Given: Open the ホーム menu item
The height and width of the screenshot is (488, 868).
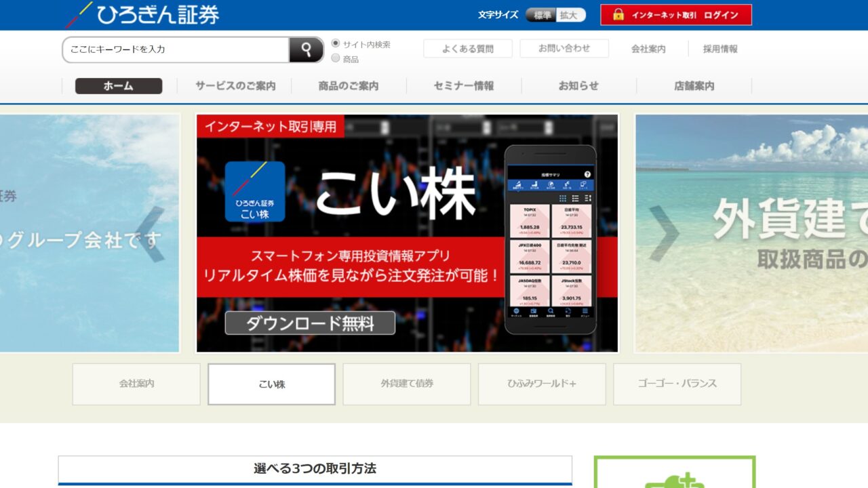Looking at the screenshot, I should 119,86.
